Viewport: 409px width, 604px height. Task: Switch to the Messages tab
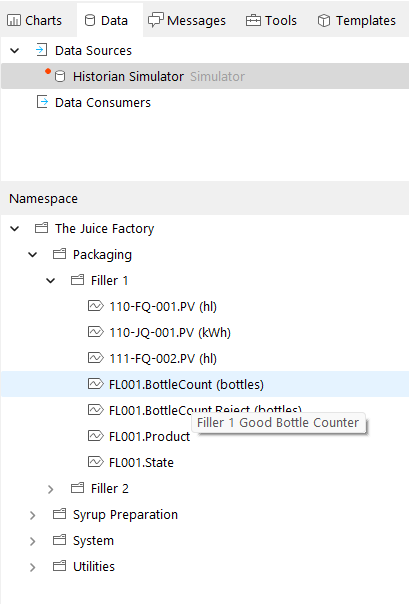[187, 20]
